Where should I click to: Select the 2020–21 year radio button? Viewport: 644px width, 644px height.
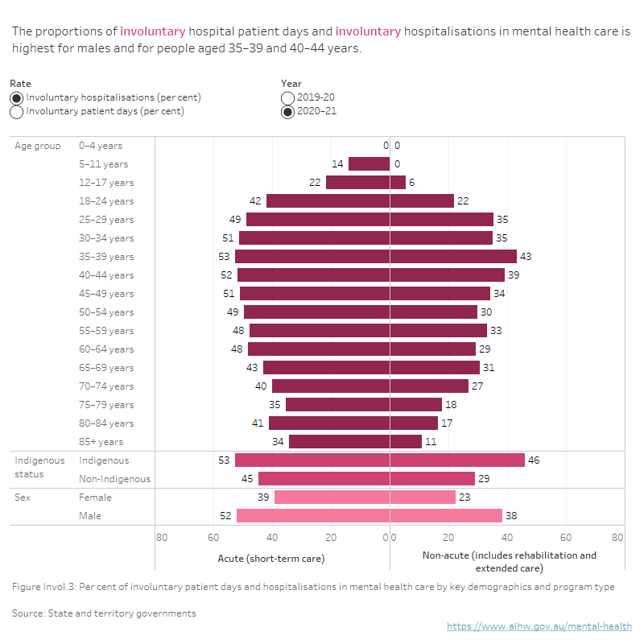tap(287, 112)
